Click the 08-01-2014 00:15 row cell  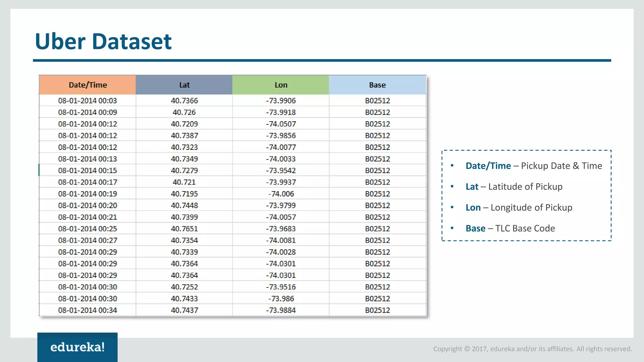87,170
